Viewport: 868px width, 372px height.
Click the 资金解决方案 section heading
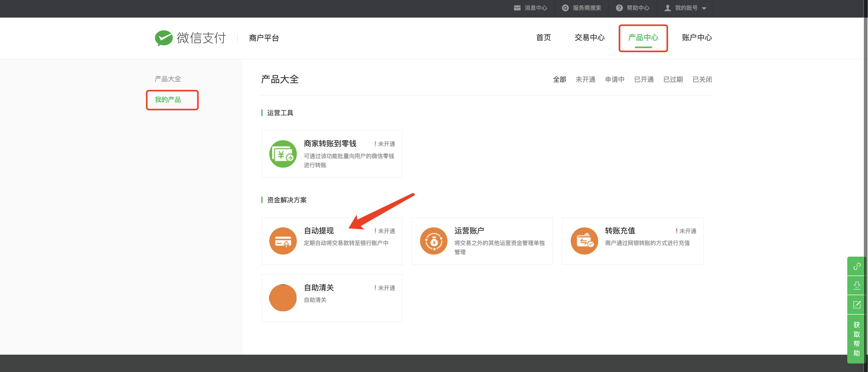pyautogui.click(x=287, y=200)
